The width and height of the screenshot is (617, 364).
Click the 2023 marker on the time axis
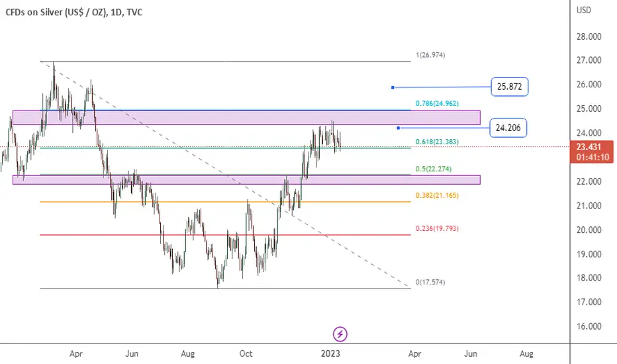(330, 353)
